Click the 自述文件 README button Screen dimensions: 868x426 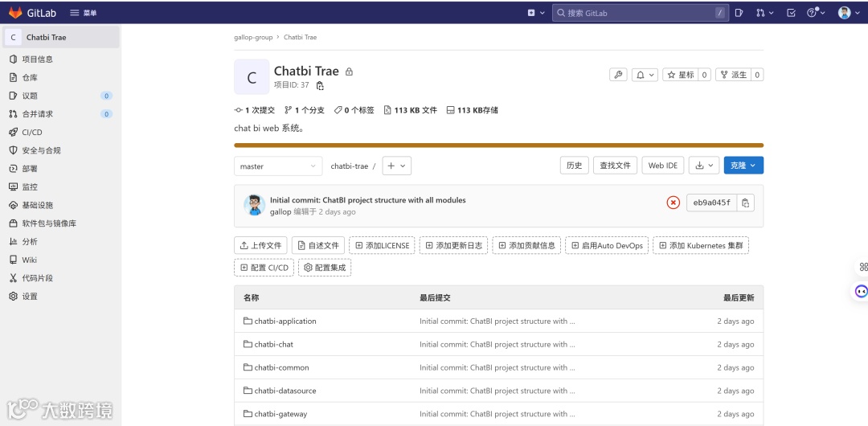(318, 245)
